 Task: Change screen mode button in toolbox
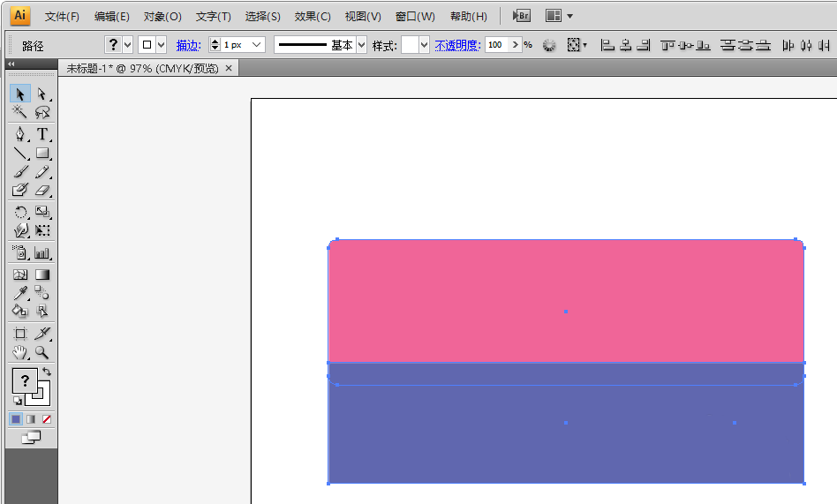click(31, 438)
